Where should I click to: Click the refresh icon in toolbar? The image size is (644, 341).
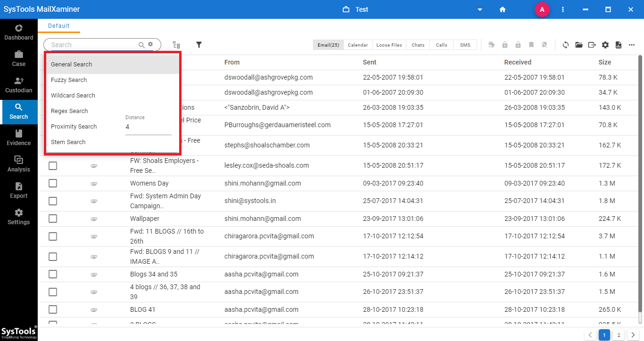click(566, 45)
